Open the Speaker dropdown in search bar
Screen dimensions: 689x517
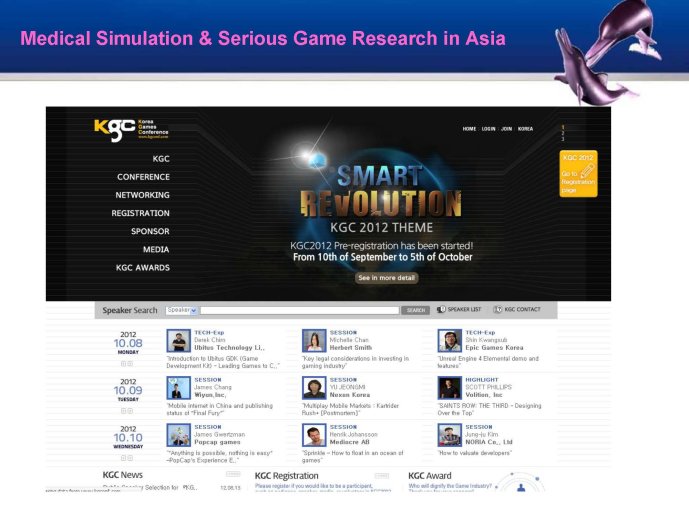click(181, 310)
